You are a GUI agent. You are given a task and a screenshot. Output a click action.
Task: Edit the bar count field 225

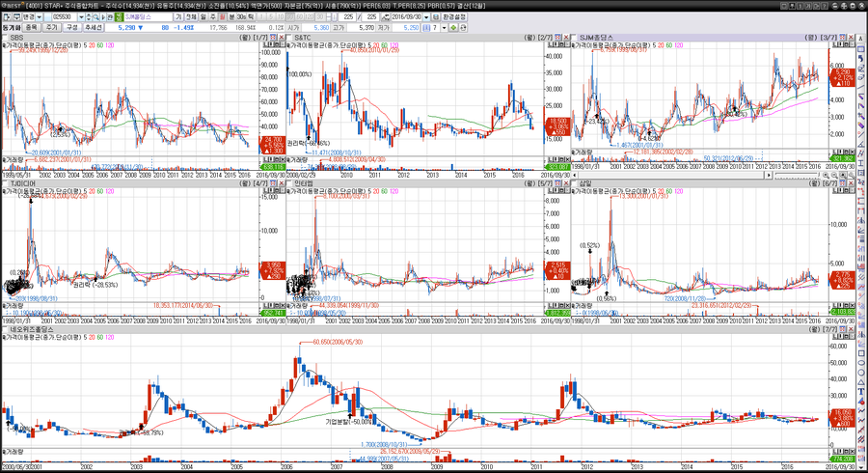347,17
